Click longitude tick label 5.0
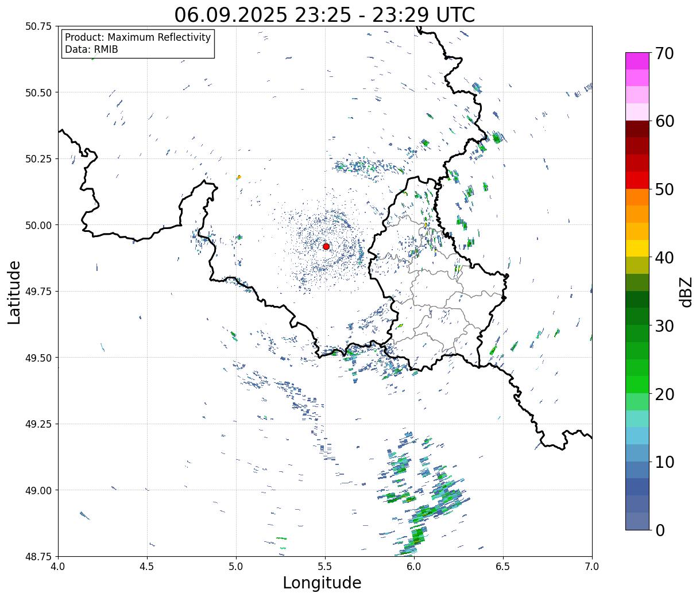This screenshot has width=700, height=597. [x=236, y=566]
